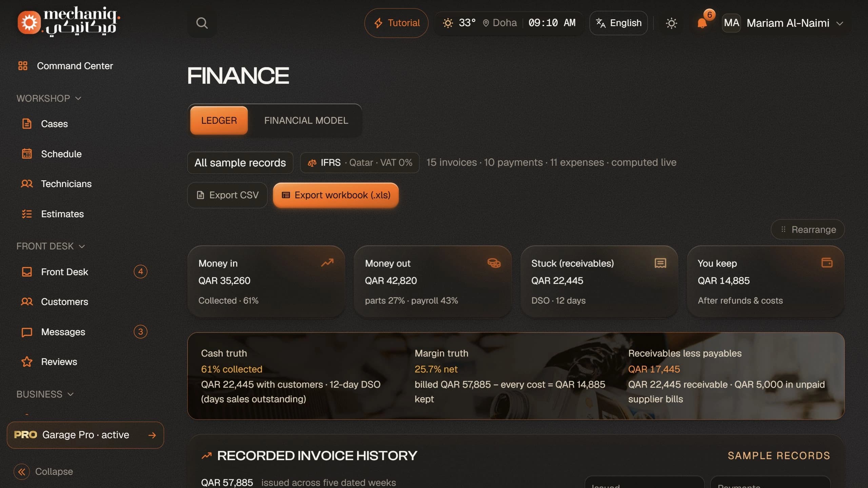
Task: Start the Tutorial button
Action: tap(396, 23)
